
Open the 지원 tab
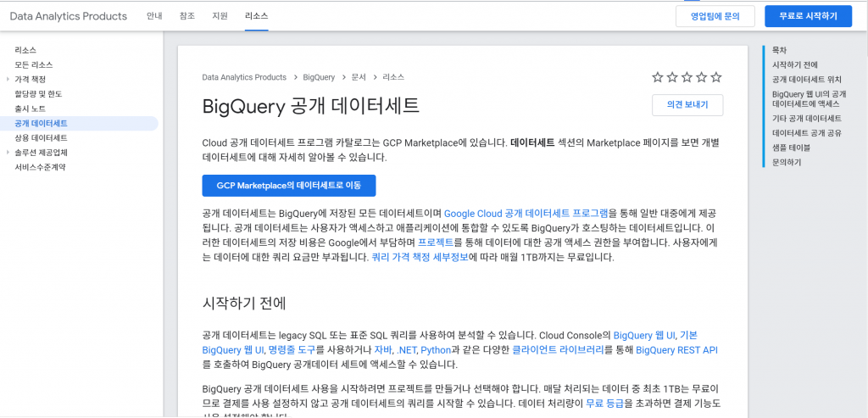(220, 16)
